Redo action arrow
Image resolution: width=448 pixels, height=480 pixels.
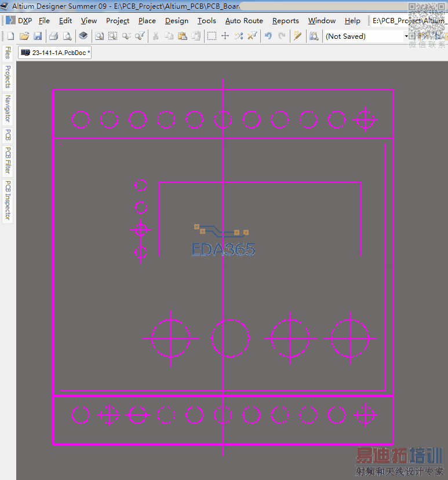[282, 36]
